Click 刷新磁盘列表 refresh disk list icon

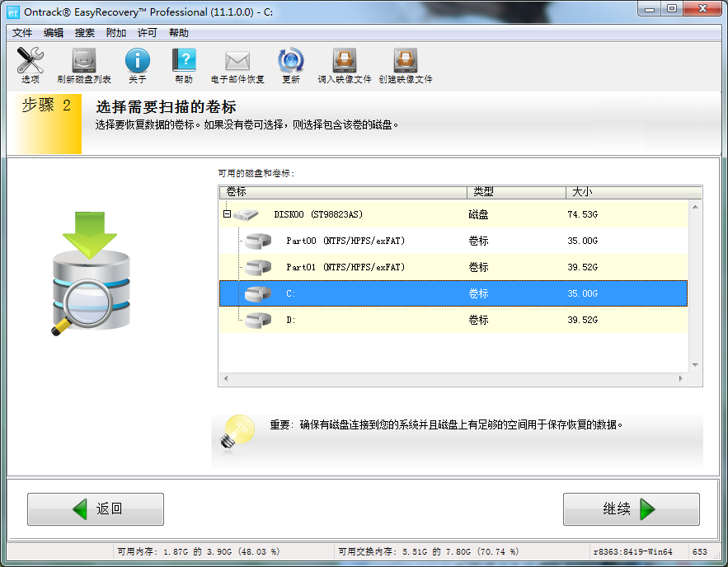pyautogui.click(x=84, y=60)
